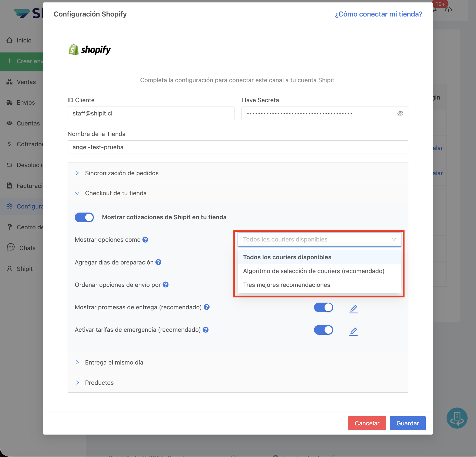Viewport: 476px width, 457px height.
Task: Click help icon next to Mostrar promesas de entrega
Action: coord(207,307)
